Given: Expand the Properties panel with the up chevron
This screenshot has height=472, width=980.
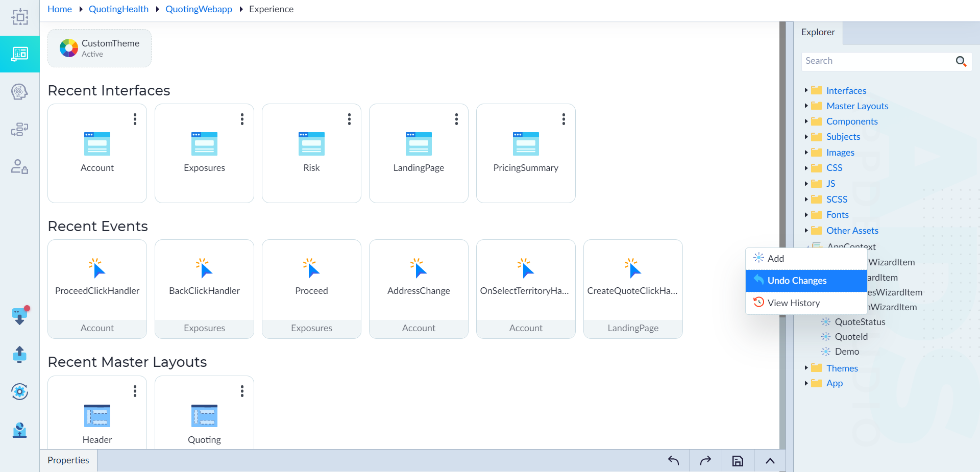Looking at the screenshot, I should pyautogui.click(x=770, y=461).
